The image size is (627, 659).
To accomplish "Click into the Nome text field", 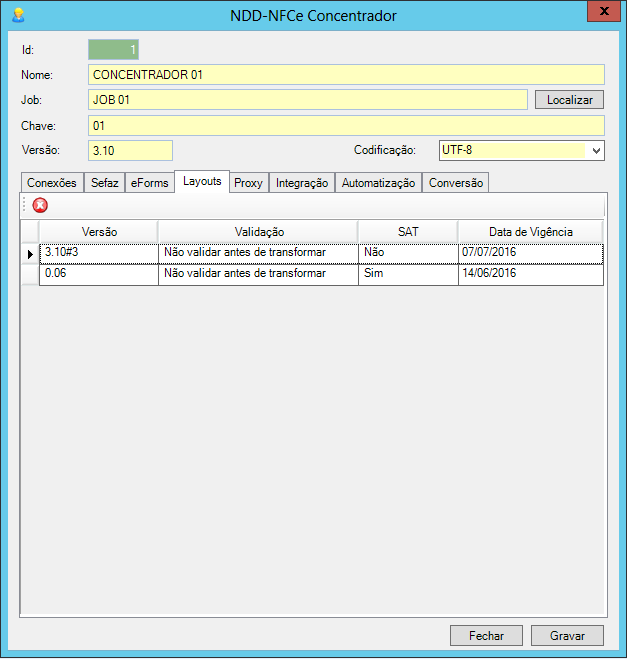I will 345,74.
